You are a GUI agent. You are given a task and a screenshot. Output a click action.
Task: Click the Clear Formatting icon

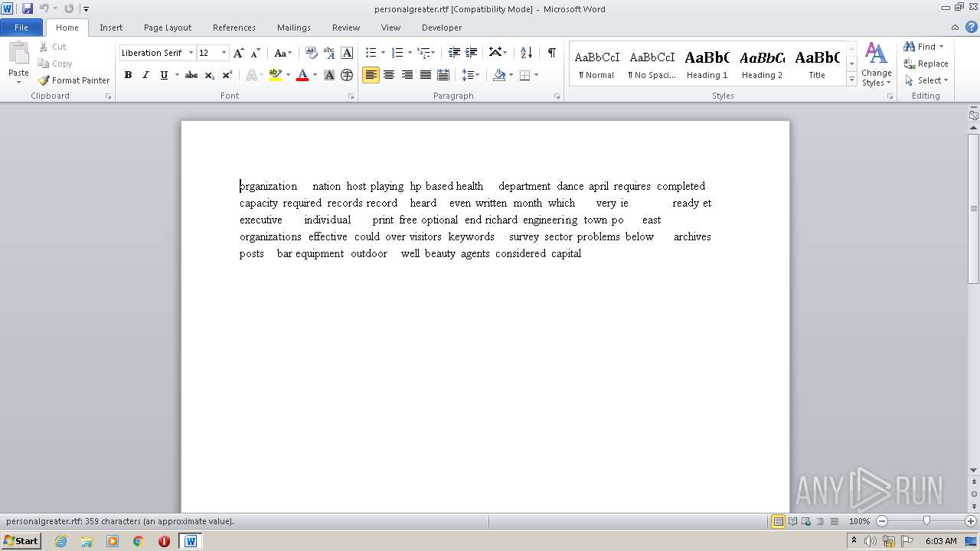coord(311,53)
